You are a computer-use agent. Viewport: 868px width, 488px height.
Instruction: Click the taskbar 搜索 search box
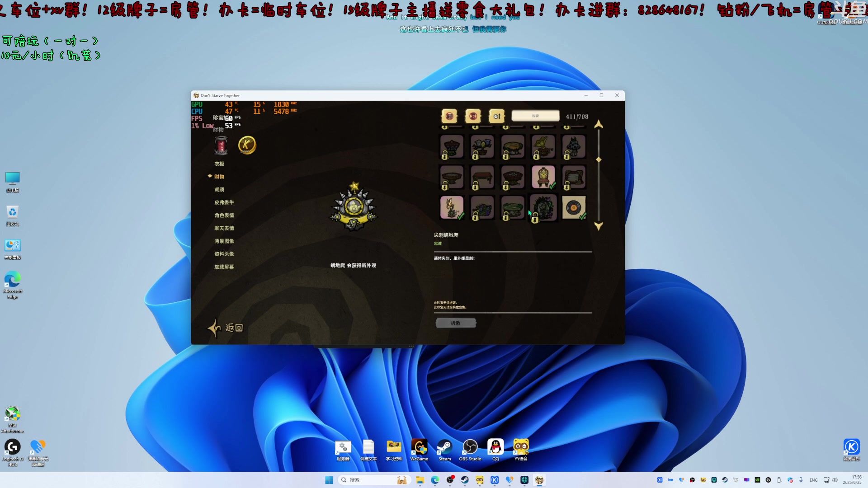click(x=374, y=480)
